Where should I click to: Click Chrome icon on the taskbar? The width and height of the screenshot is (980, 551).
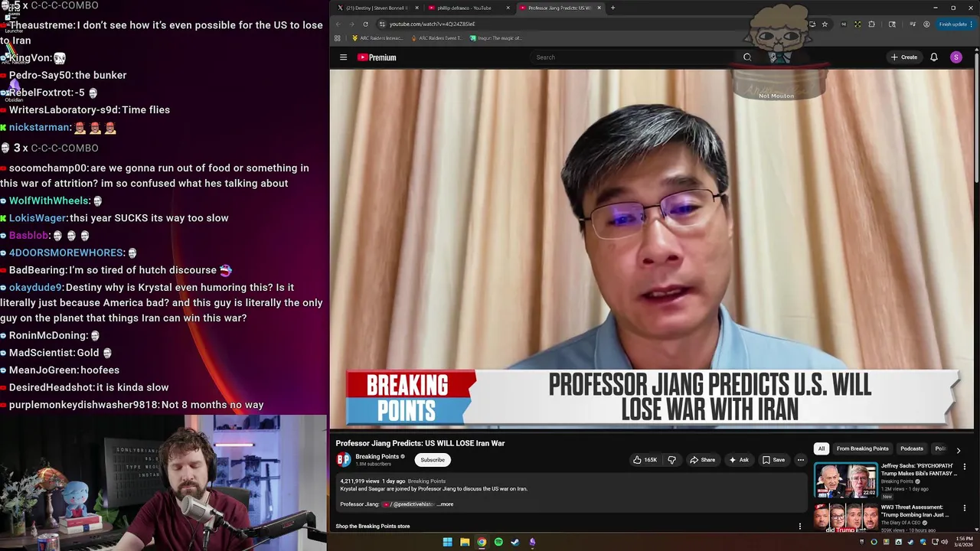[482, 542]
